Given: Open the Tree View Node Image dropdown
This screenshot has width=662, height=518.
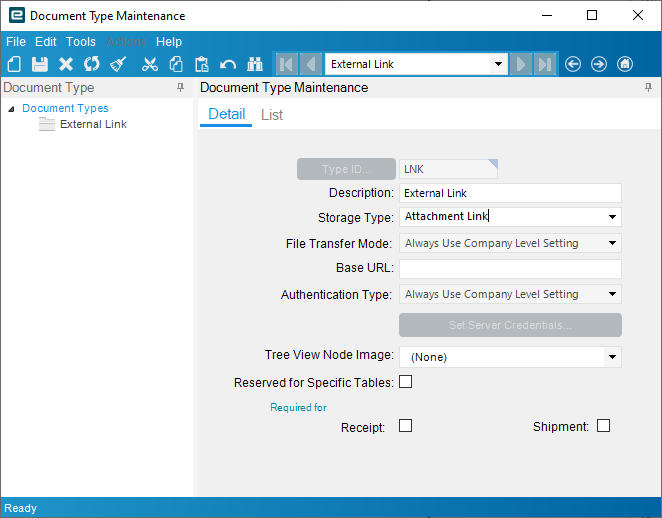Looking at the screenshot, I should pos(612,357).
